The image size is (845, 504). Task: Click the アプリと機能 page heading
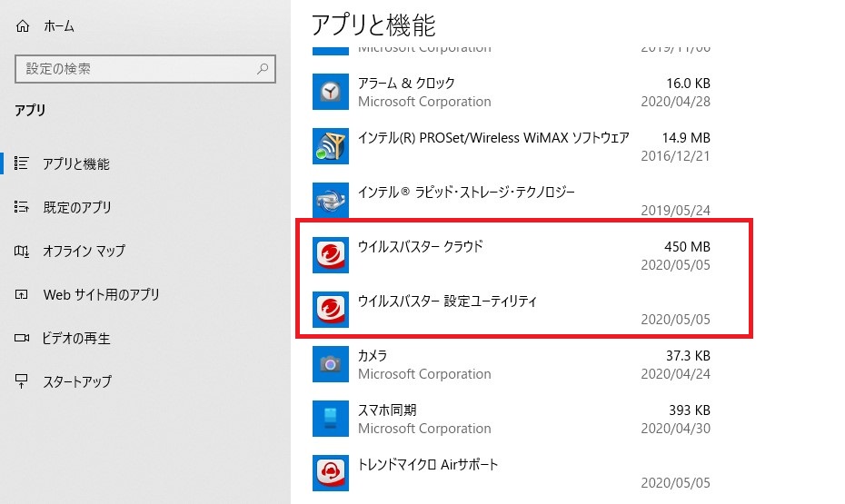pyautogui.click(x=373, y=25)
